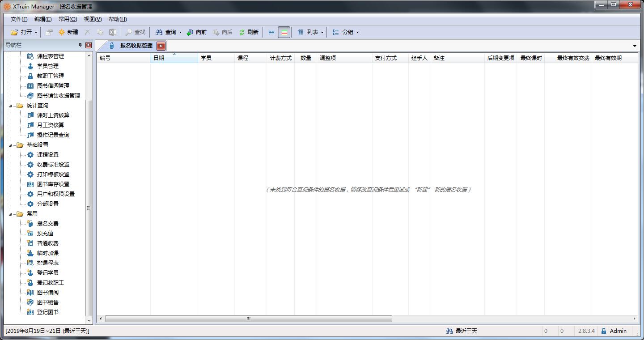Screen dimensions: 644x340
Task: Open 登记图书 in the tree
Action: 47,312
